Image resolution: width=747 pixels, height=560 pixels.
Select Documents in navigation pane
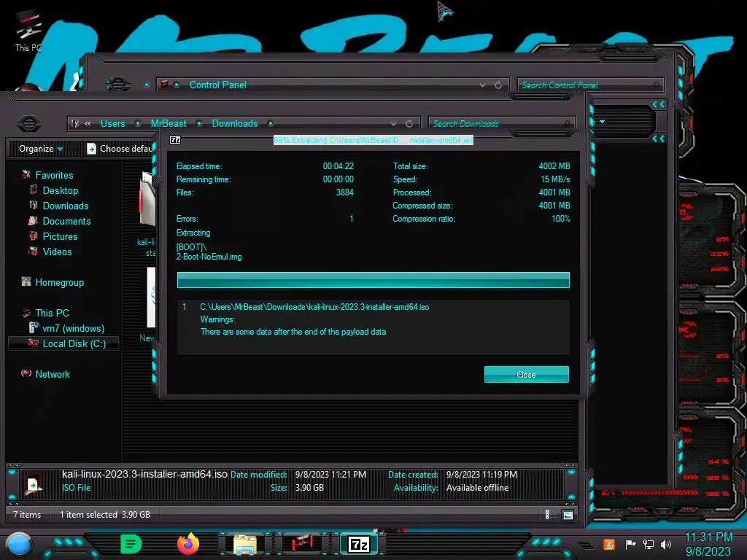pos(66,221)
